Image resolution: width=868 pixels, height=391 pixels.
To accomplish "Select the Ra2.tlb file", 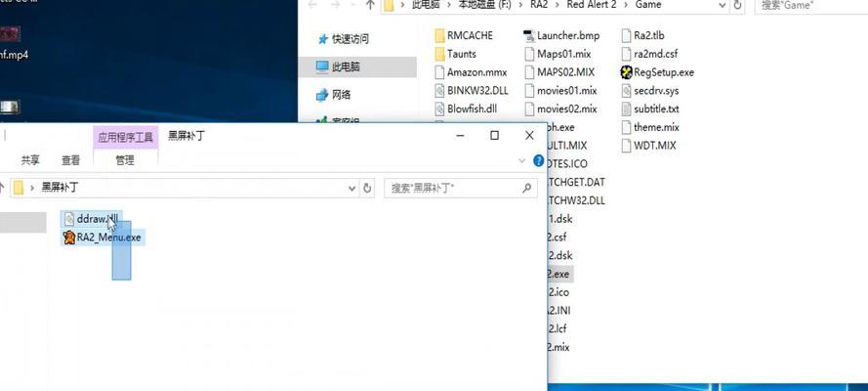I will pos(642,35).
